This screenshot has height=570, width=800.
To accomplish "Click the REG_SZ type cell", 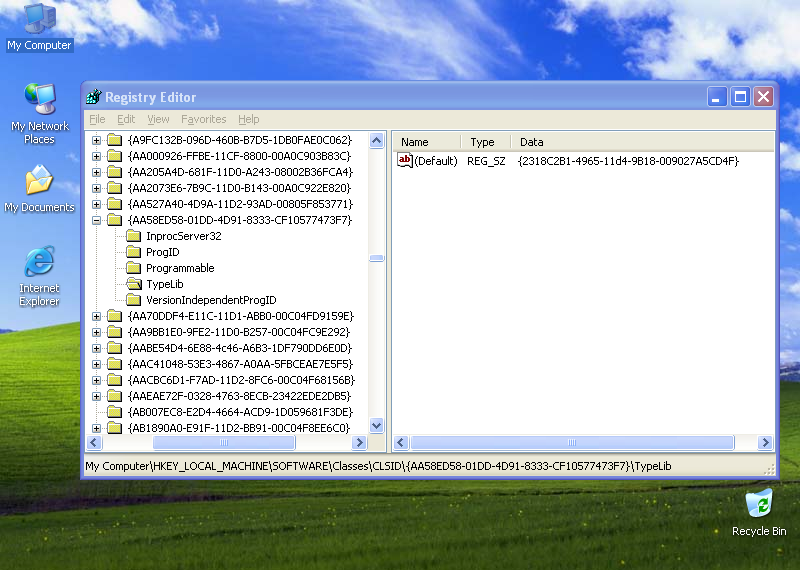I will (486, 161).
